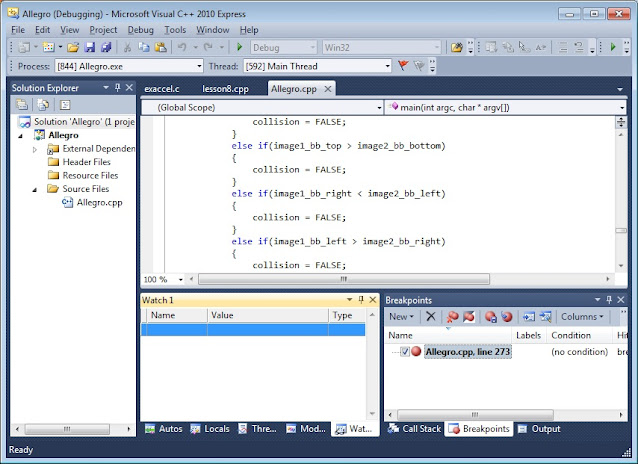Click the Undo arrow icon
Viewport: 638px width, 464px height.
(182, 48)
